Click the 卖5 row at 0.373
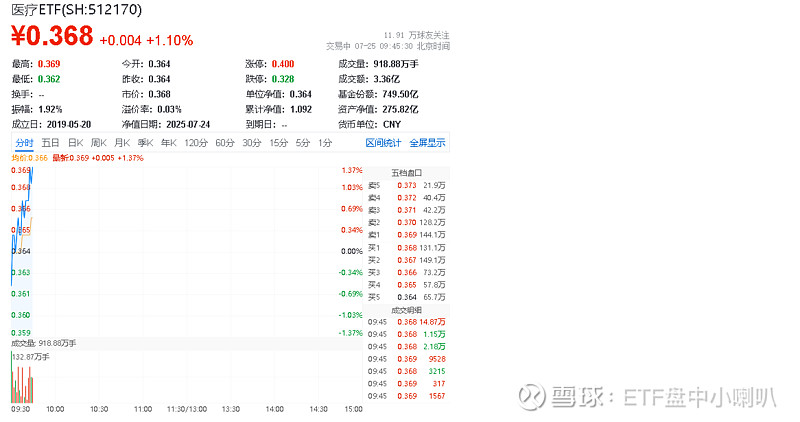Image resolution: width=800 pixels, height=422 pixels. [x=407, y=185]
